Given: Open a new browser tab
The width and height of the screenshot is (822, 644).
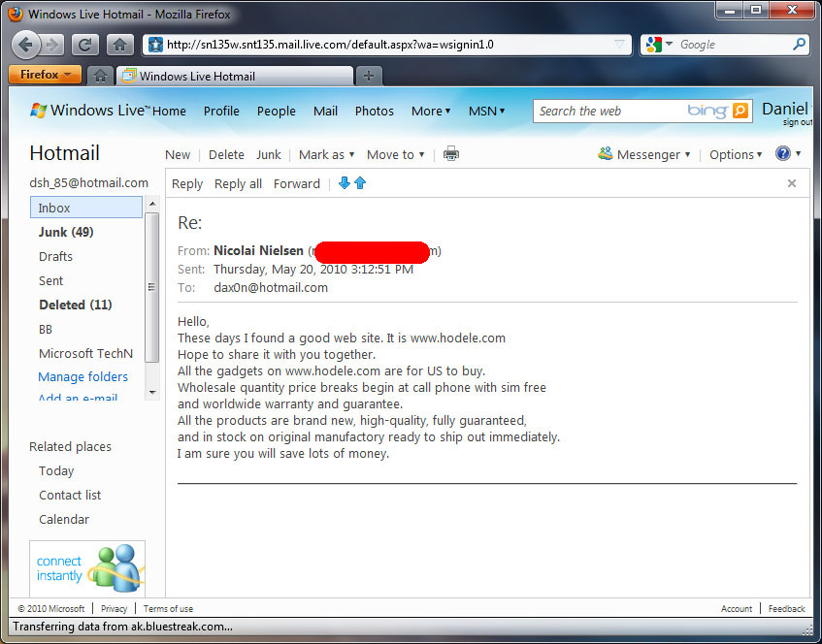Looking at the screenshot, I should [369, 76].
